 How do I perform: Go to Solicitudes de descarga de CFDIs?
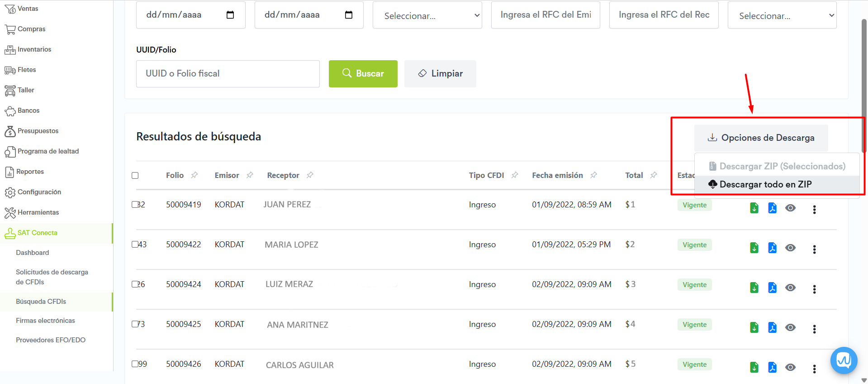[52, 277]
